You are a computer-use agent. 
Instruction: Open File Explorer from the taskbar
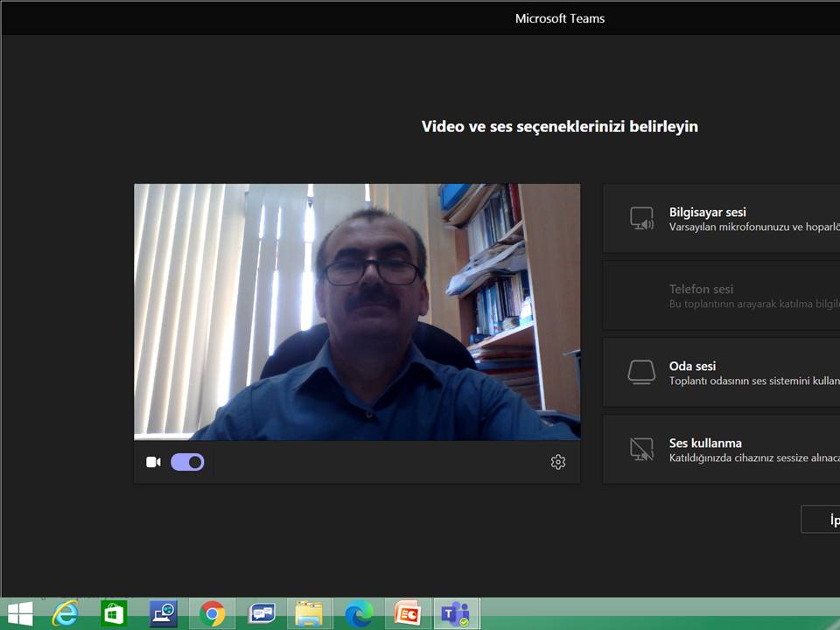coord(309,613)
